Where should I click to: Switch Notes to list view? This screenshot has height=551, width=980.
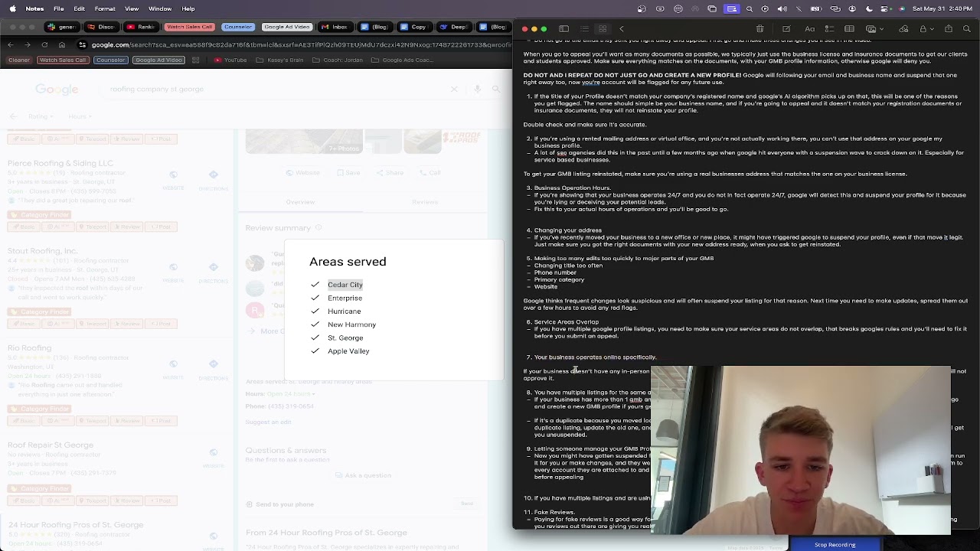click(x=584, y=29)
